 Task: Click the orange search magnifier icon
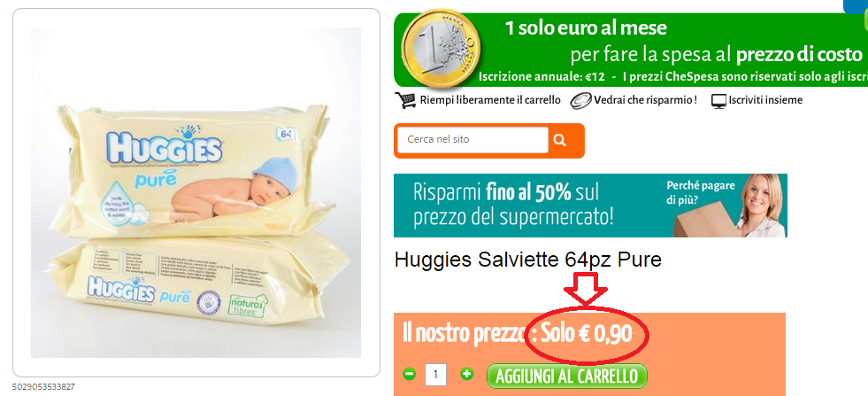click(x=560, y=140)
